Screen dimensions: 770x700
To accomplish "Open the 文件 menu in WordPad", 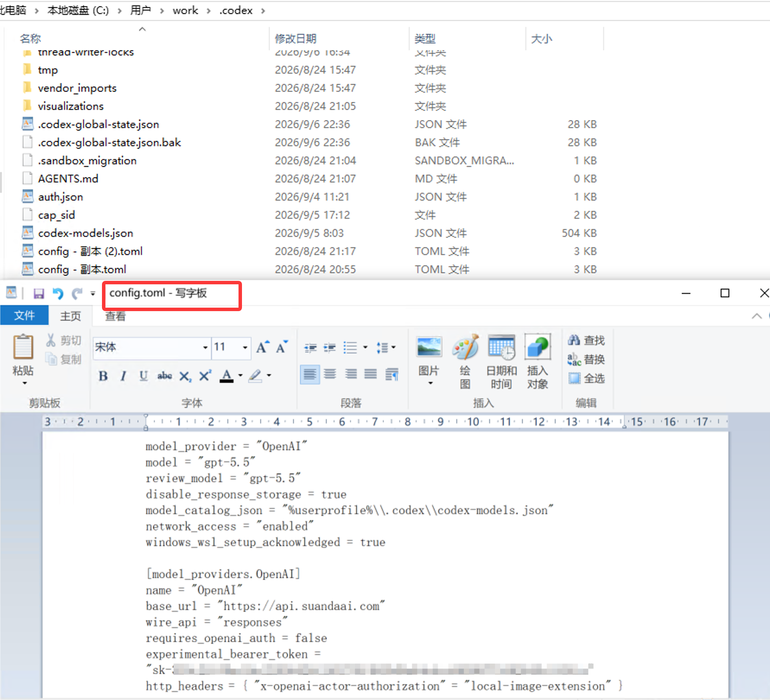I will click(24, 315).
